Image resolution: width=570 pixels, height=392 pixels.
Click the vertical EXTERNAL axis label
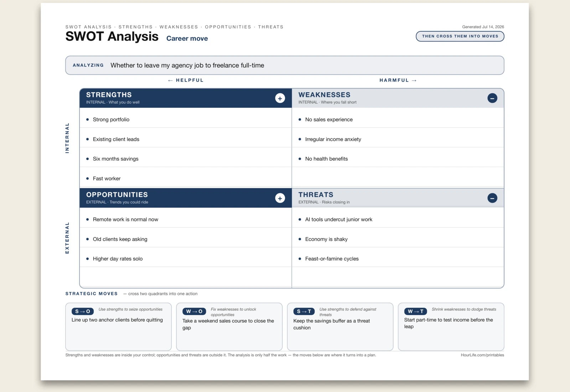click(x=67, y=238)
